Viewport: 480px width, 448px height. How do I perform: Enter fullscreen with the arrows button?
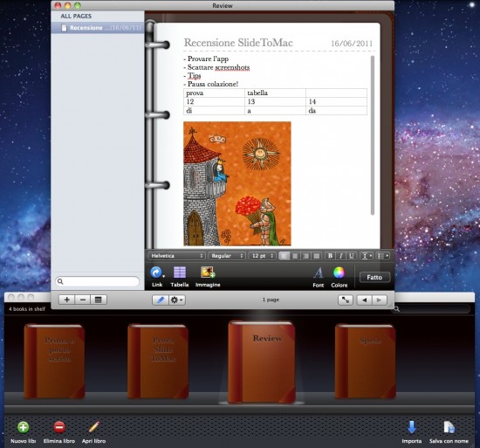pos(346,300)
